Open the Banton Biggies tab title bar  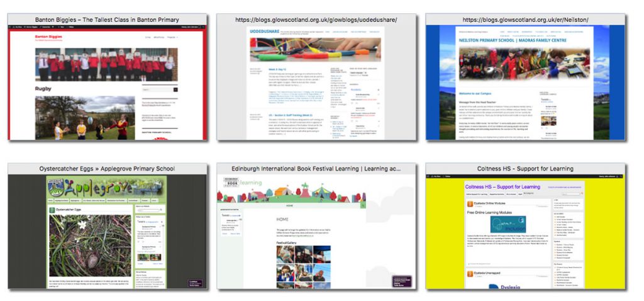107,20
